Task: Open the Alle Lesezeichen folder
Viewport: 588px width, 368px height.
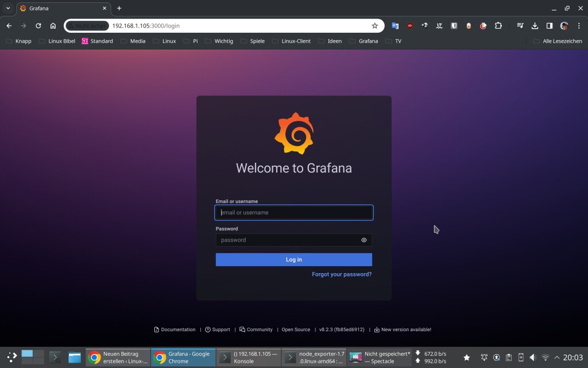Action: click(x=558, y=41)
